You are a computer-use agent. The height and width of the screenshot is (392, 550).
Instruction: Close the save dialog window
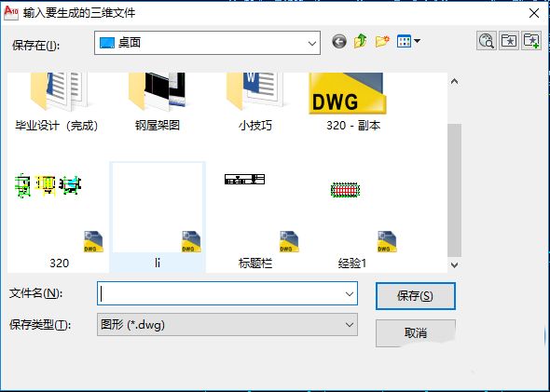[x=534, y=13]
